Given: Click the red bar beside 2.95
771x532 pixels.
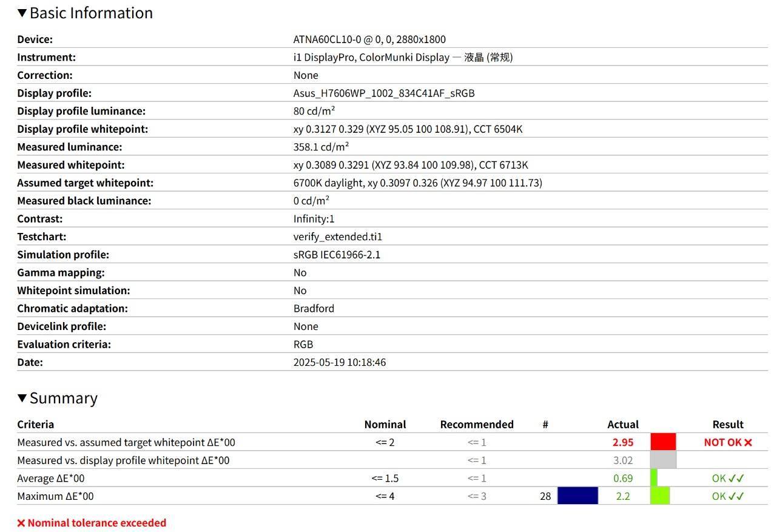Looking at the screenshot, I should 663,442.
